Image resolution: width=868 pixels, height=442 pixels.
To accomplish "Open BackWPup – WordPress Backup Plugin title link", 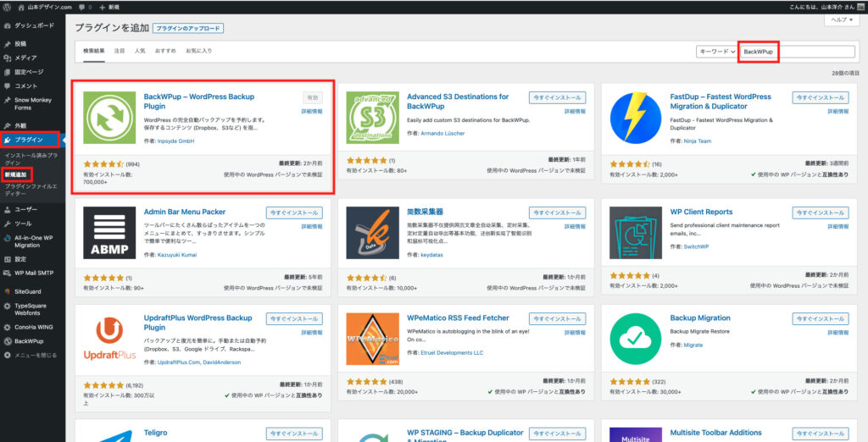I will pos(198,102).
